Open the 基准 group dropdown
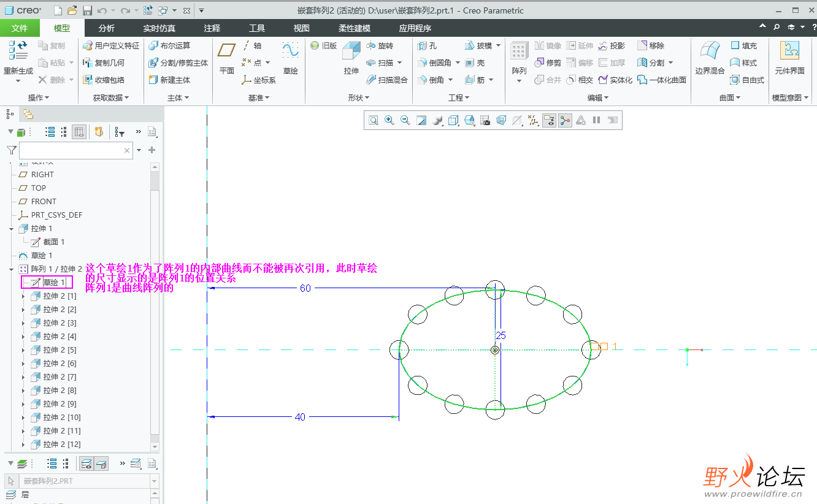This screenshot has height=504, width=817. pos(259,97)
